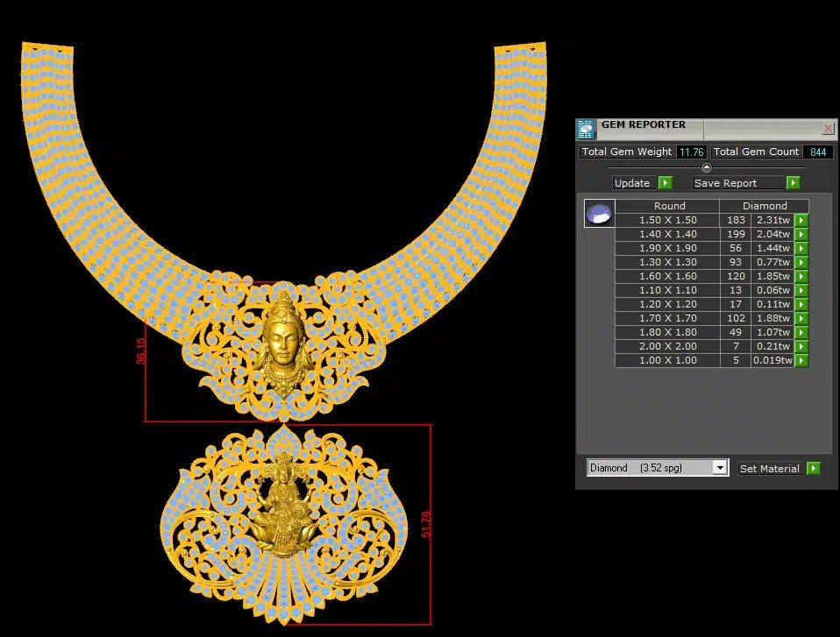Click the green arrow beside Update
This screenshot has height=637, width=840.
point(665,183)
